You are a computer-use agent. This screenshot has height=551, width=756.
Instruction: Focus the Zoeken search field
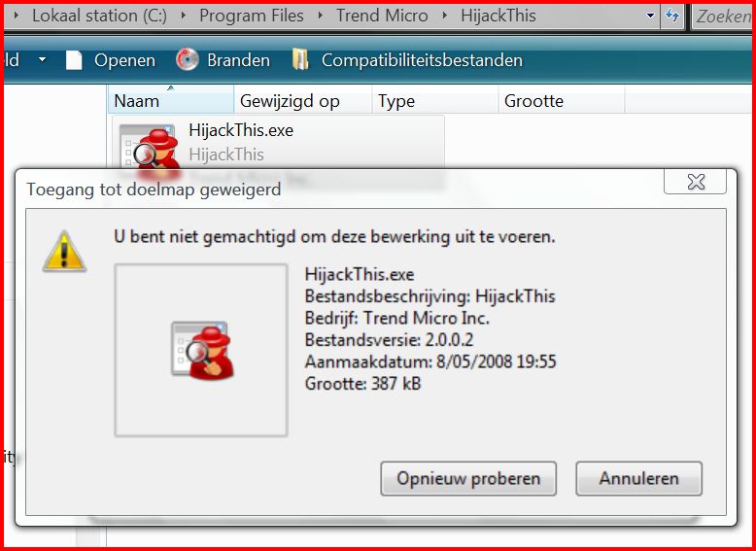tap(722, 17)
